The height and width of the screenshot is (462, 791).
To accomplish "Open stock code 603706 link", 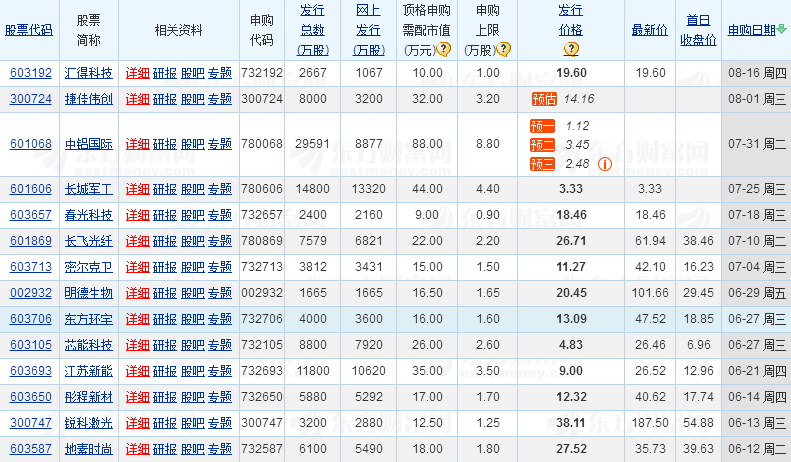I will pos(31,319).
